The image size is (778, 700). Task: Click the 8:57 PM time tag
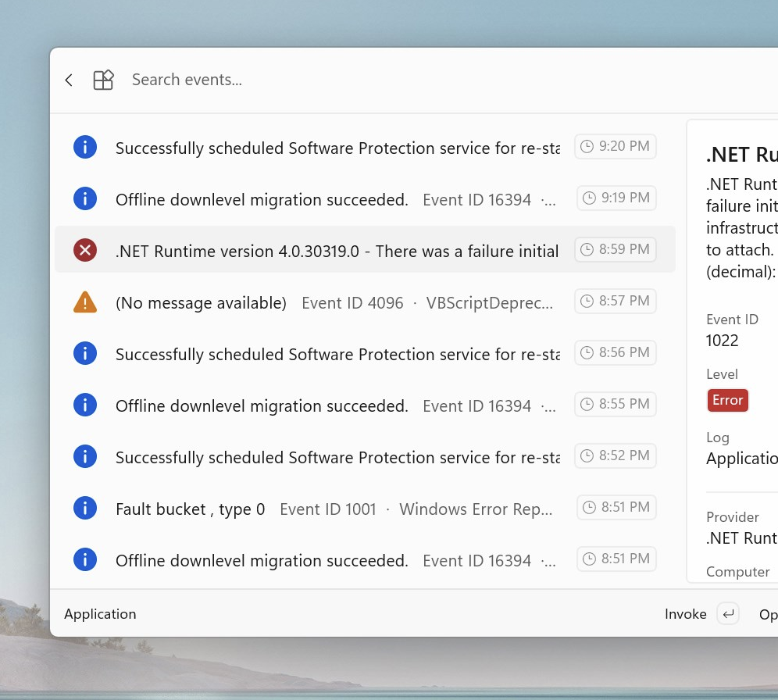point(616,301)
